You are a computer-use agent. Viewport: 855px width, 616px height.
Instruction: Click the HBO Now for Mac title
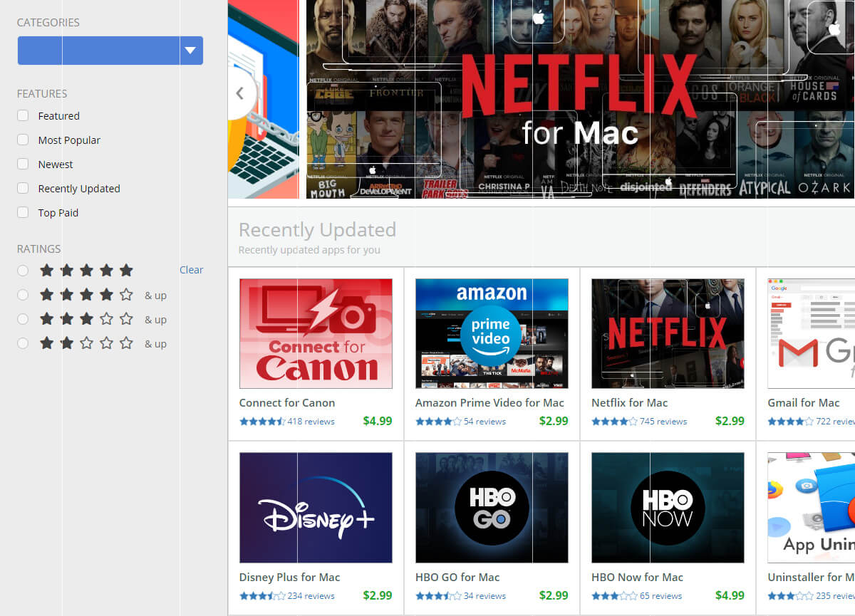tap(637, 578)
